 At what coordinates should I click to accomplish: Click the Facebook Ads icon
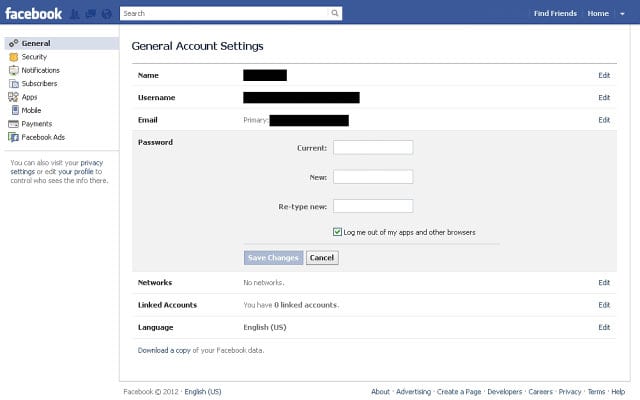(x=13, y=138)
